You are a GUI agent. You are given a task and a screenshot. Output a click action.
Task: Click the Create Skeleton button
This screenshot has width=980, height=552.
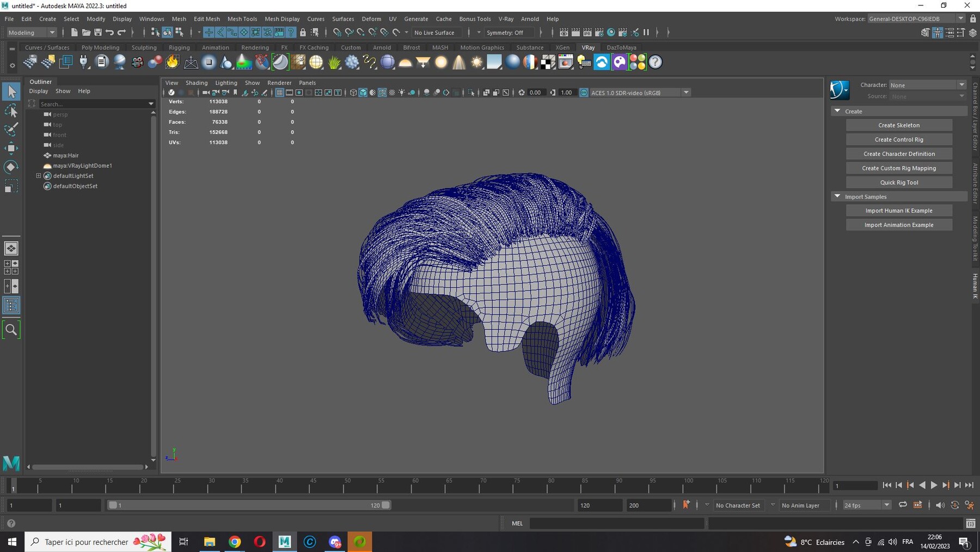(898, 125)
